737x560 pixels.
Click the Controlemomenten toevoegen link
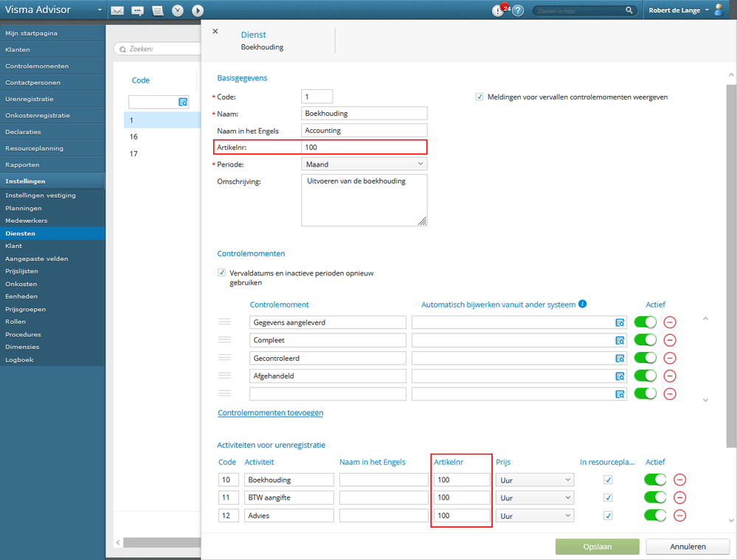point(270,413)
